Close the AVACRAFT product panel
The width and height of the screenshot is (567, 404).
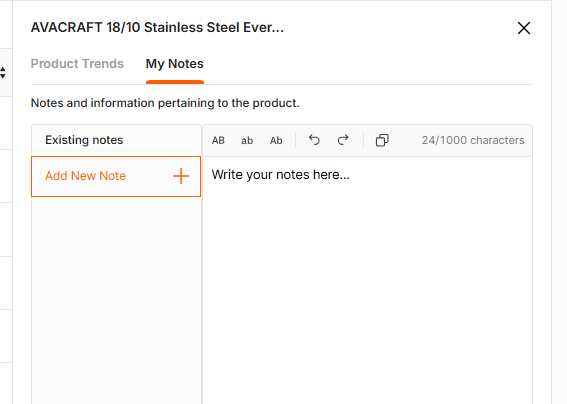pos(524,28)
